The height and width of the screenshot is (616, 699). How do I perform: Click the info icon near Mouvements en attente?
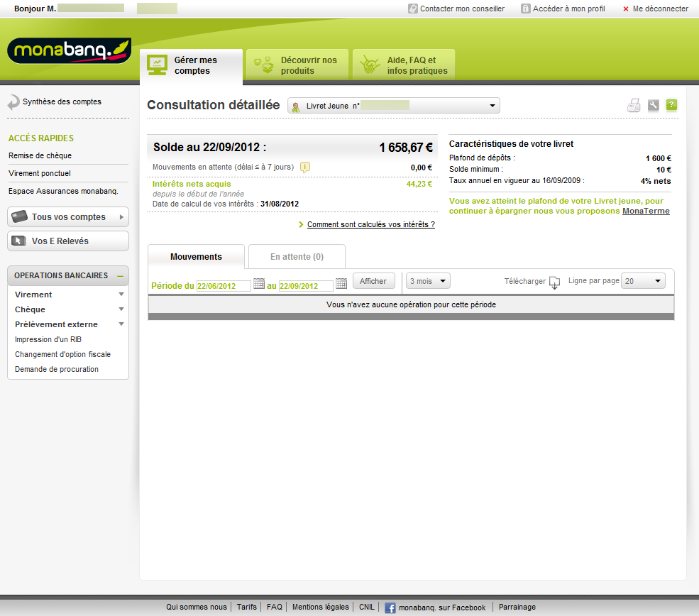pyautogui.click(x=304, y=166)
